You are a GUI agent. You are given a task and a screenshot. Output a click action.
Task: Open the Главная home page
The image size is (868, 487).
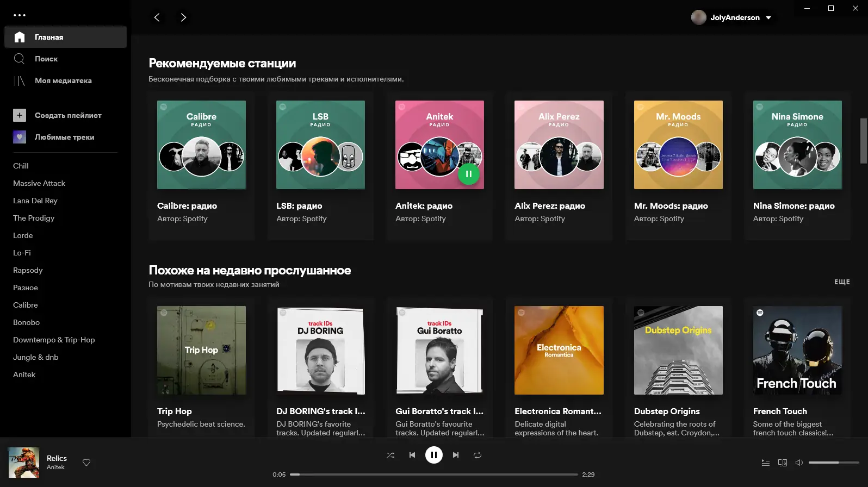tap(65, 37)
